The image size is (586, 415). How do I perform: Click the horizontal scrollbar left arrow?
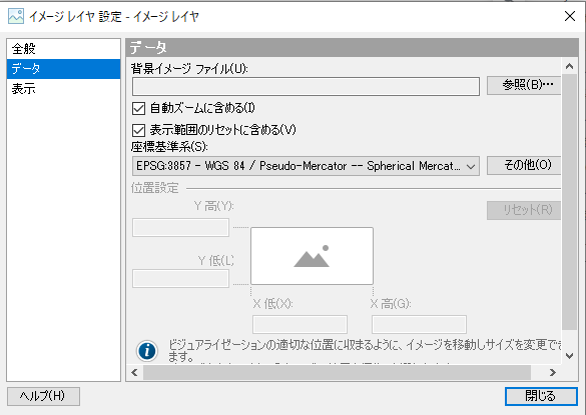[135, 372]
